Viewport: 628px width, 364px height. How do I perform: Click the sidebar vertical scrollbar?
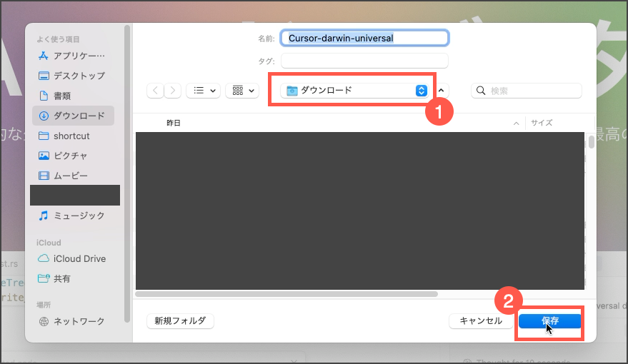127,174
